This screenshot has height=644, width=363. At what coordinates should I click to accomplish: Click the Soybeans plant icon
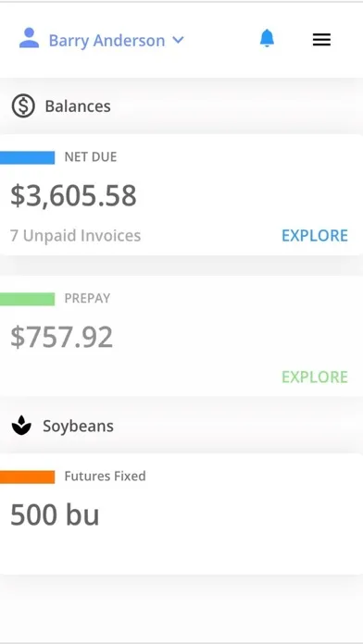tap(21, 426)
